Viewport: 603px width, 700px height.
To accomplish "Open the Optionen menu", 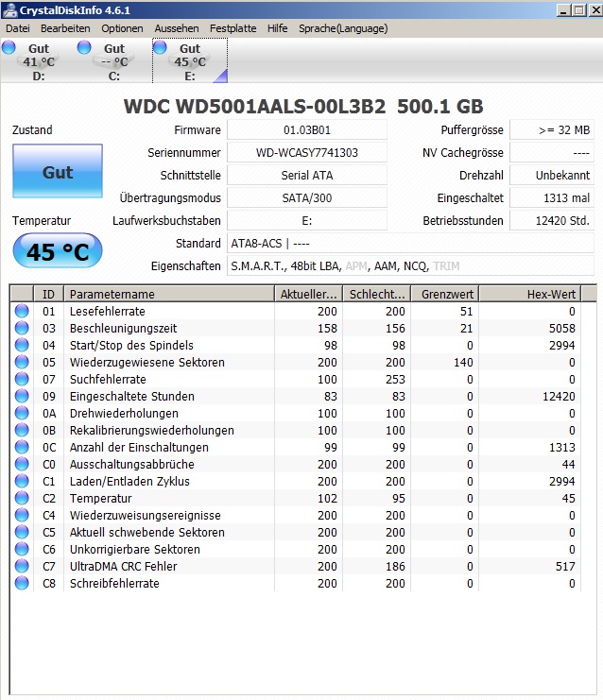I will coord(122,28).
